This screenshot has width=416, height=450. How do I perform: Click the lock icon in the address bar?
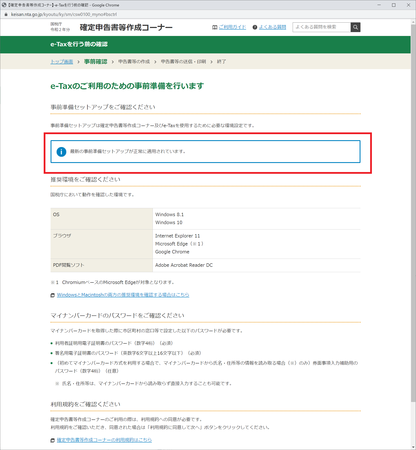click(x=6, y=14)
